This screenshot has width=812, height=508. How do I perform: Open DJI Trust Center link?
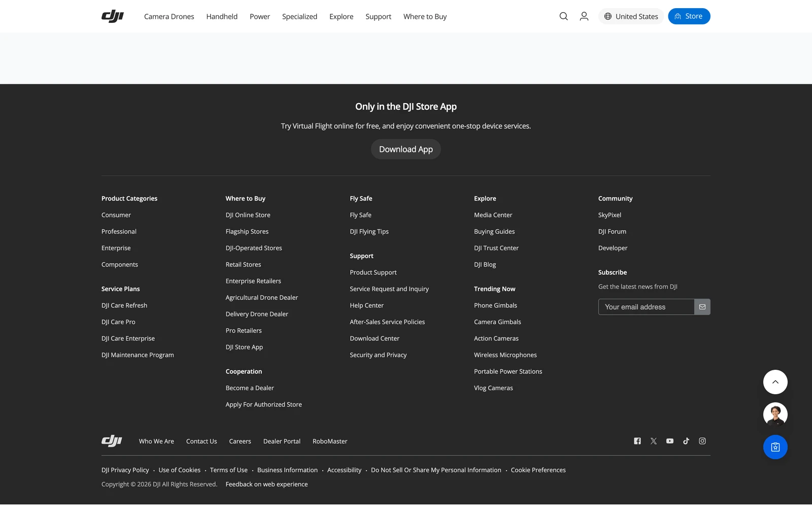(496, 248)
